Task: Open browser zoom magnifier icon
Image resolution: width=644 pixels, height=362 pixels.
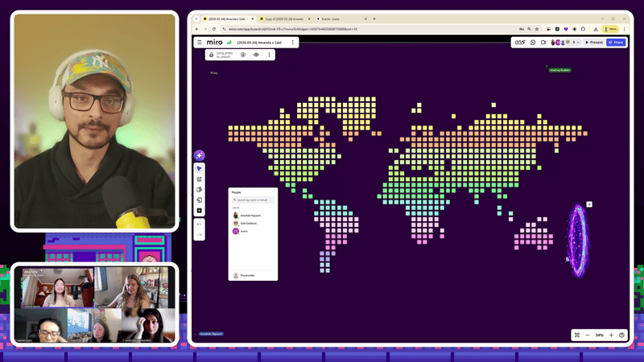Action: click(529, 29)
